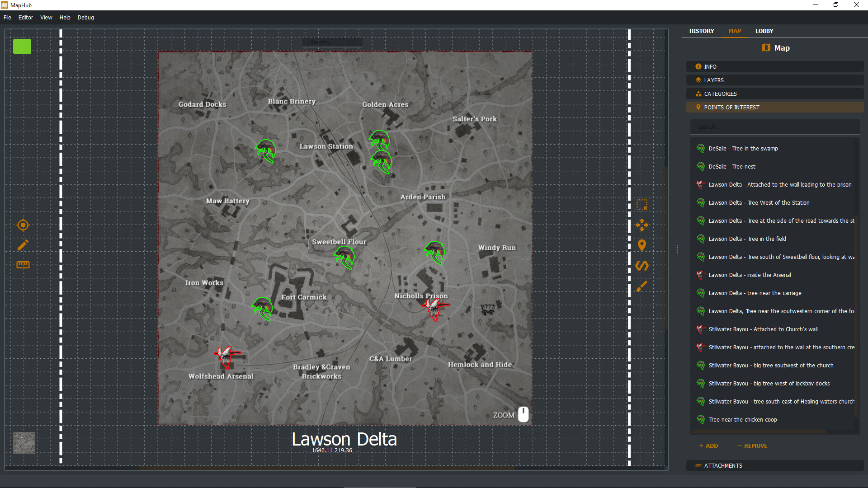Switch to the HISTORY tab
Viewport: 868px width, 488px height.
click(702, 31)
